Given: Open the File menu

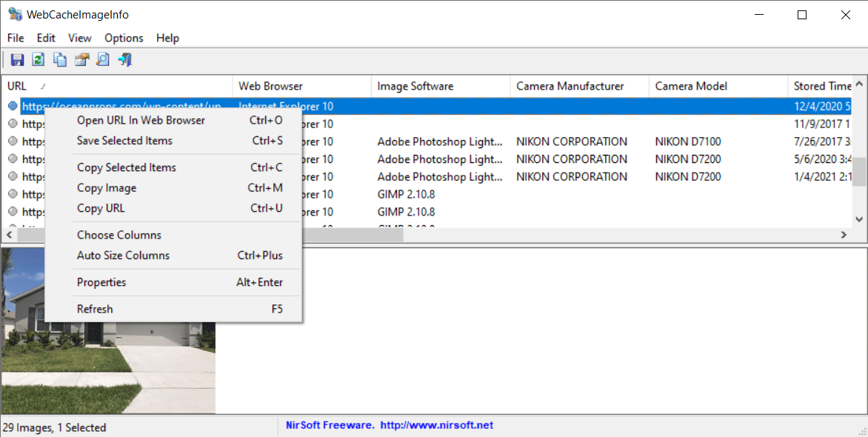Looking at the screenshot, I should (16, 38).
